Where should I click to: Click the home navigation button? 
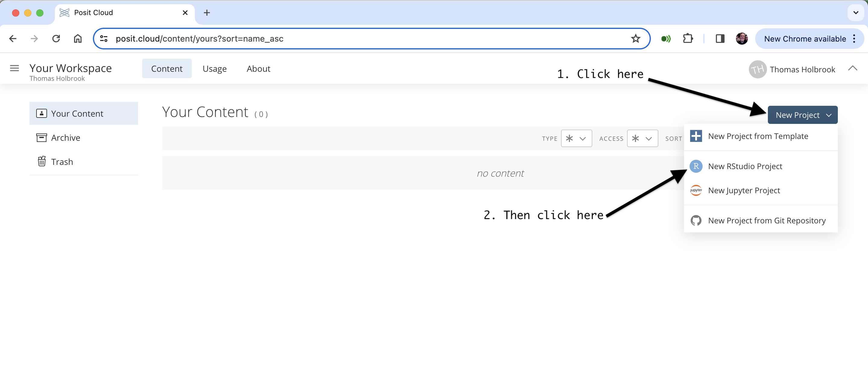coord(78,39)
